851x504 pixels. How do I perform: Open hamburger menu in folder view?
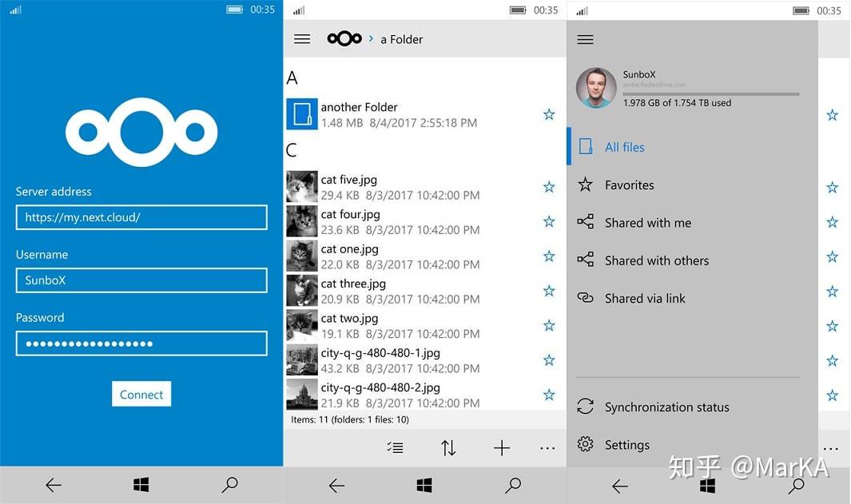point(302,39)
